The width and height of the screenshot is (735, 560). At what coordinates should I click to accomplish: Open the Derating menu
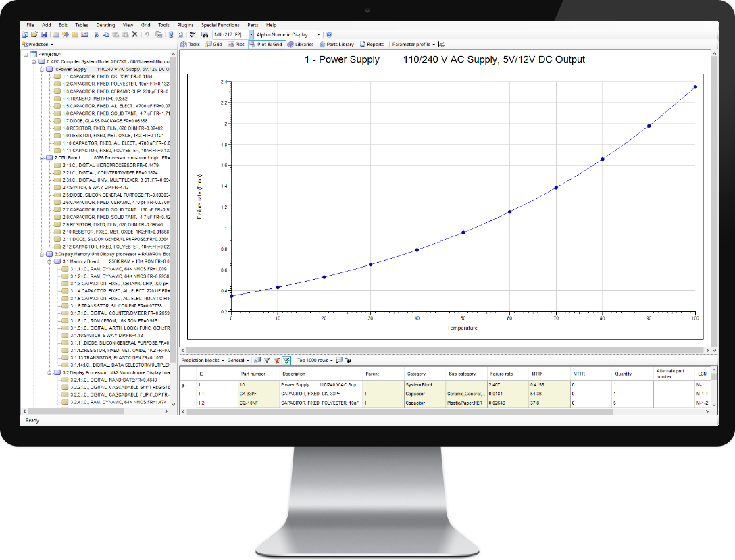pos(105,25)
